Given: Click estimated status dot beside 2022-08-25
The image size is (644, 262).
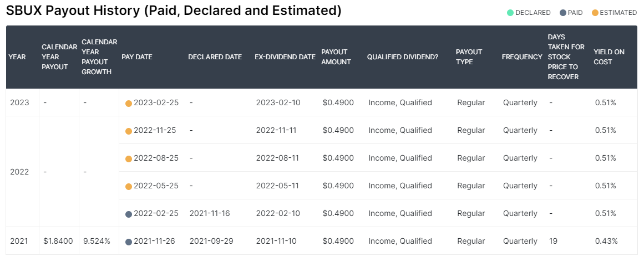Looking at the screenshot, I should (129, 158).
